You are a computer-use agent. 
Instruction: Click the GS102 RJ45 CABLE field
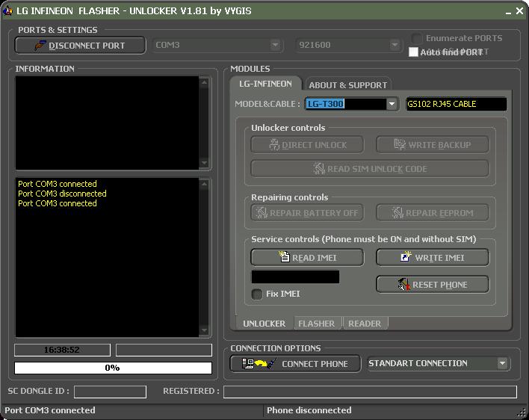[x=456, y=104]
